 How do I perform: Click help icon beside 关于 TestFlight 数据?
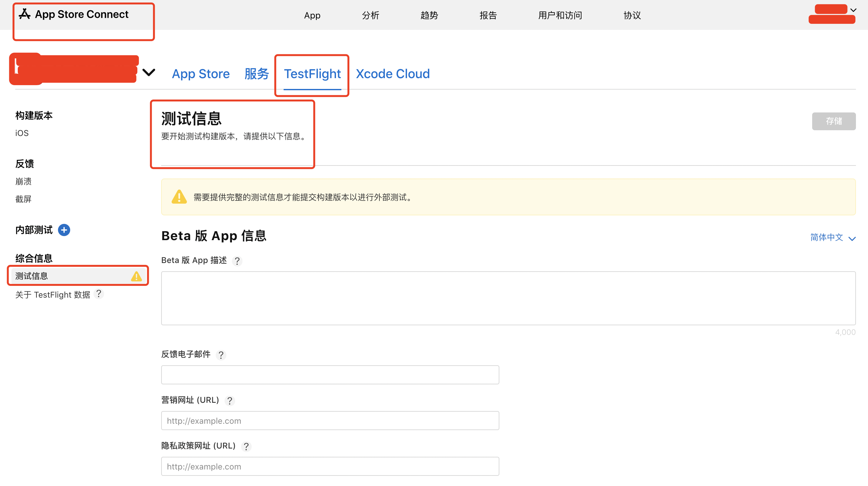pyautogui.click(x=99, y=294)
